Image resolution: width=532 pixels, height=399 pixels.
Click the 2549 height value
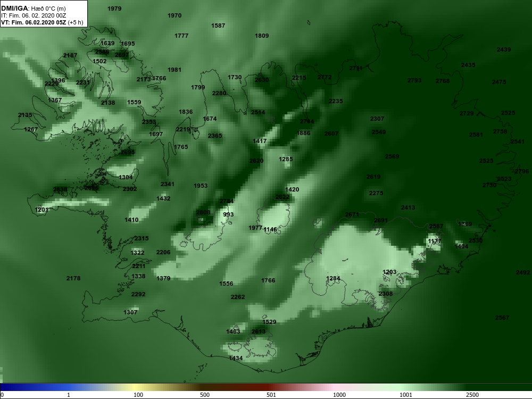click(x=379, y=132)
